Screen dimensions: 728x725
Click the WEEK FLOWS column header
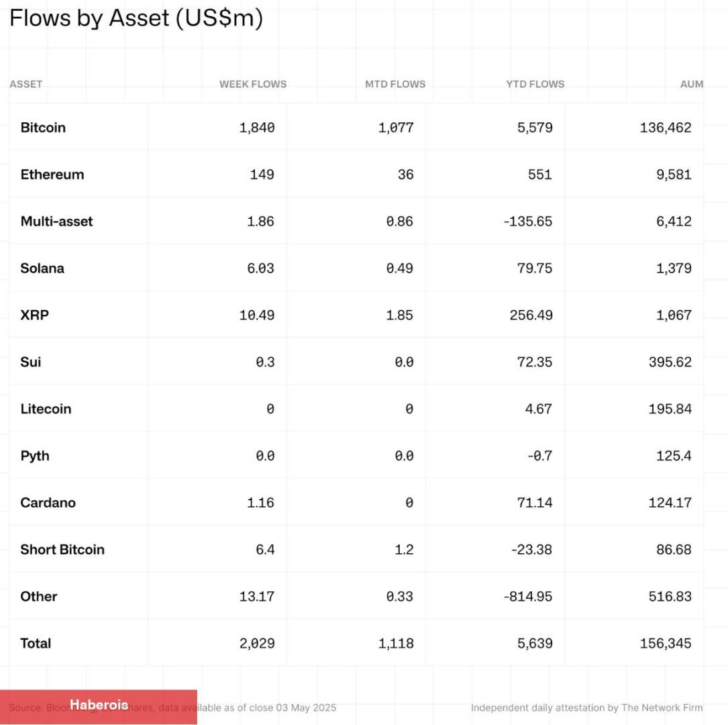253,85
